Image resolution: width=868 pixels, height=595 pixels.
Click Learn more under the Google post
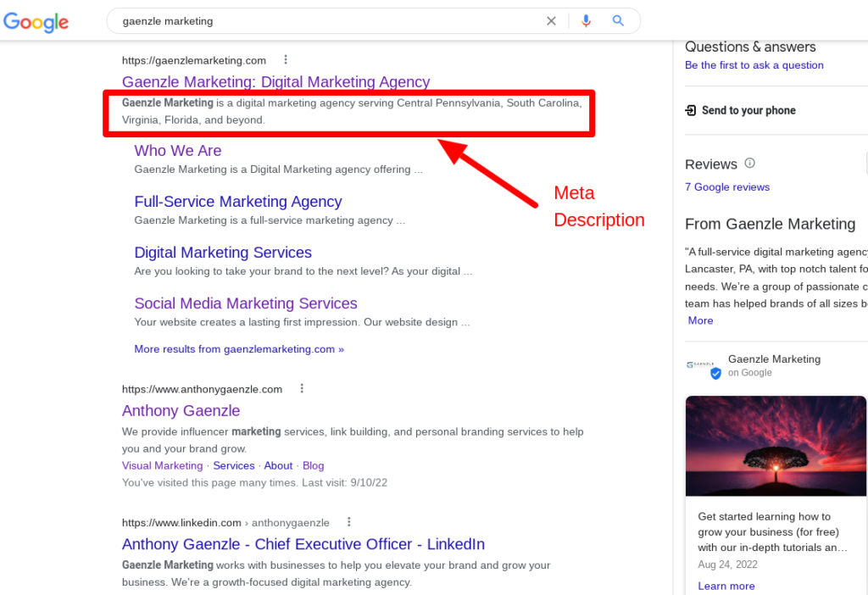(726, 586)
